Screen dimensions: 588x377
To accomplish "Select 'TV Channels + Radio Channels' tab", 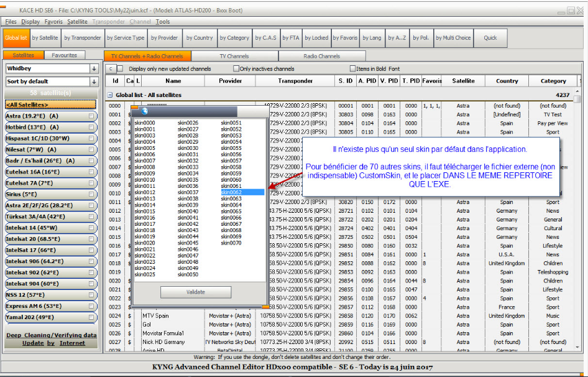I will click(147, 56).
